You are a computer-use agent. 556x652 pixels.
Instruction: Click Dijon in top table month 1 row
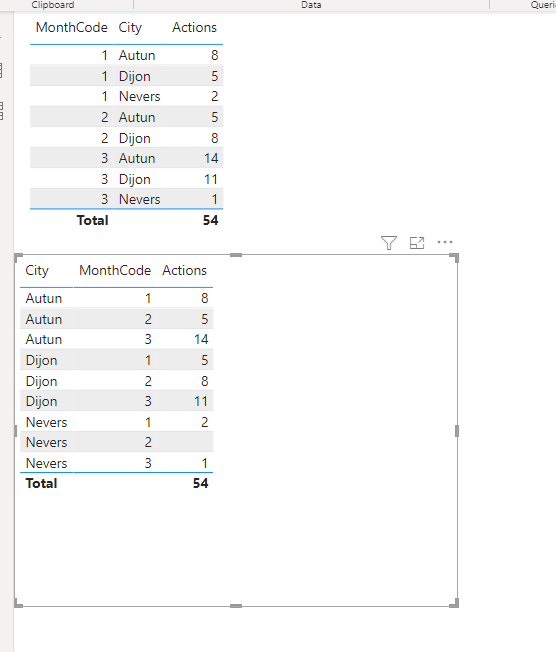134,77
